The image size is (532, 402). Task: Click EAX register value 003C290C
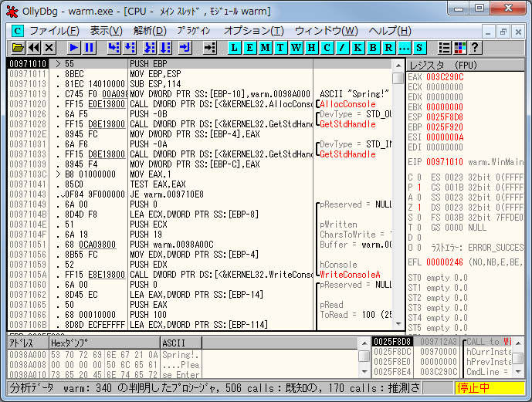445,77
